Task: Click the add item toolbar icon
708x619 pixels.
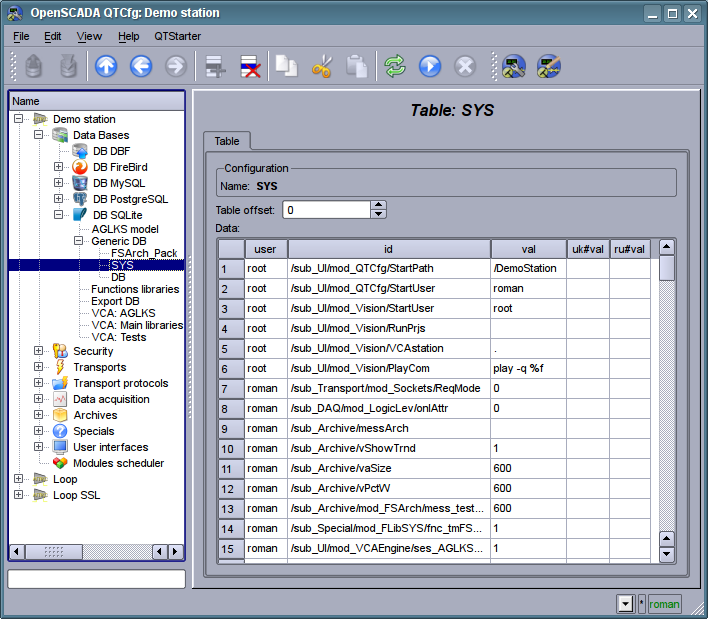Action: 215,66
